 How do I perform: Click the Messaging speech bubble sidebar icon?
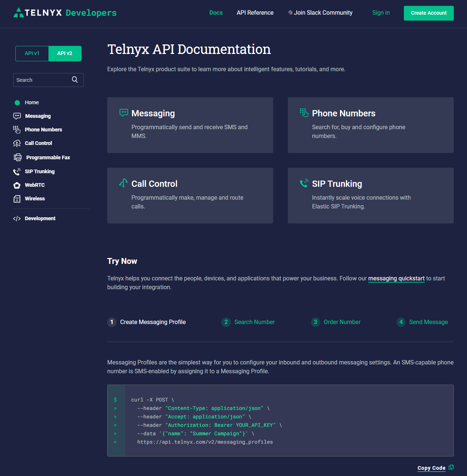point(17,116)
